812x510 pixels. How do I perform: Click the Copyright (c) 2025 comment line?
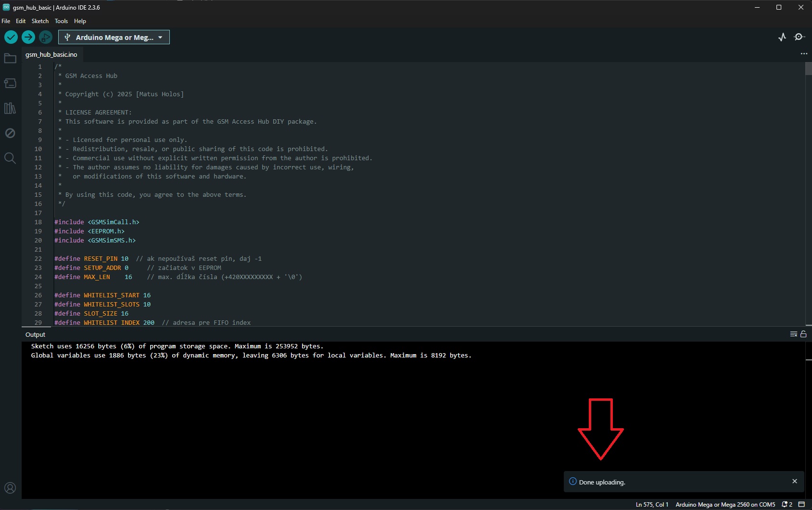click(x=121, y=94)
